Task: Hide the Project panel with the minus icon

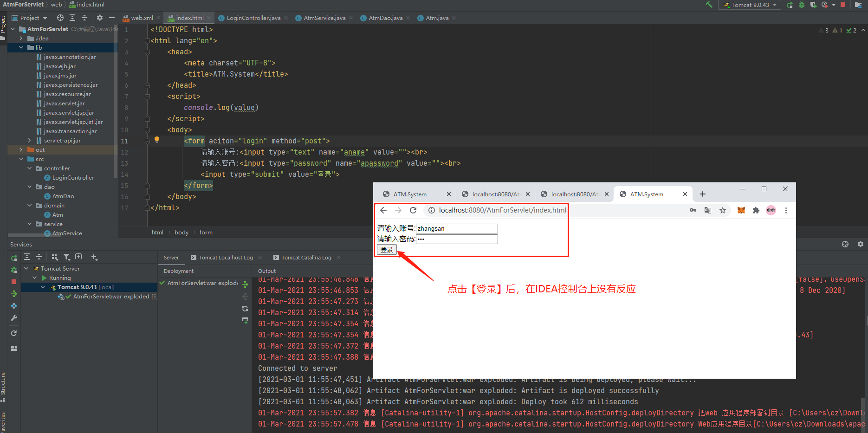Action: [112, 18]
